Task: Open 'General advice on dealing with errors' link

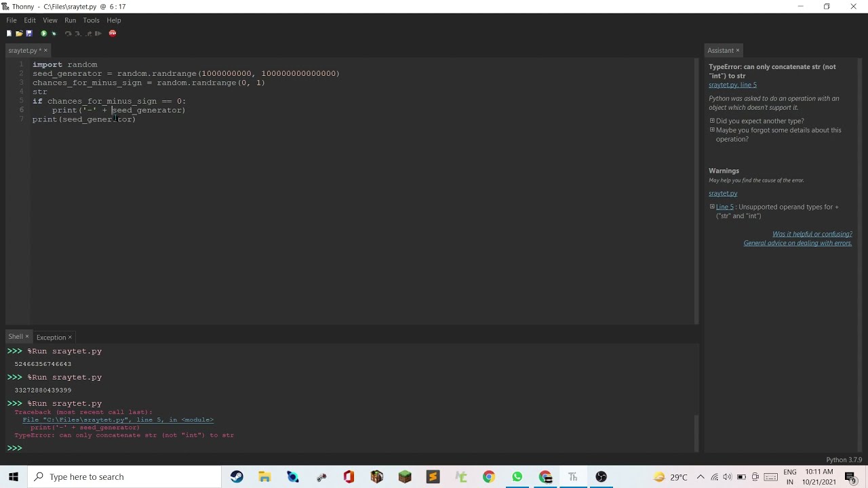Action: pos(797,243)
